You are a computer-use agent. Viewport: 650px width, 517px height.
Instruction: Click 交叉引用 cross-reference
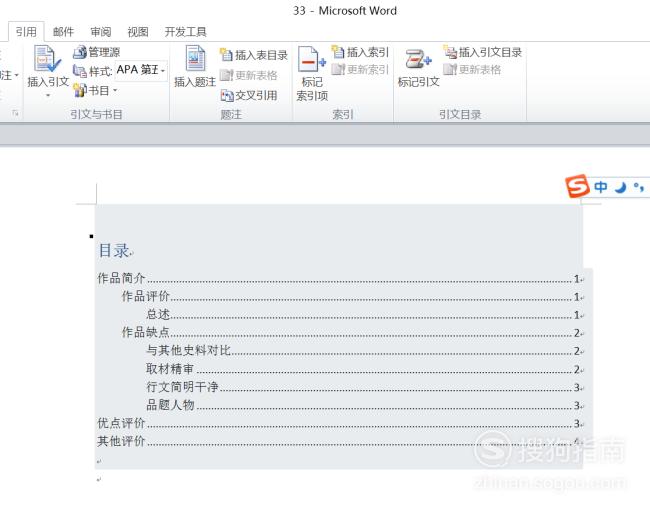249,95
